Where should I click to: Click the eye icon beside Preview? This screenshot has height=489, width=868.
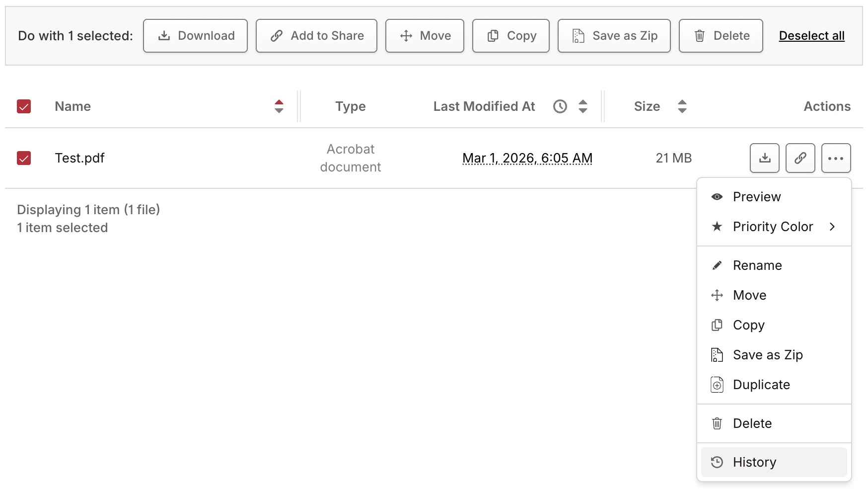(x=717, y=197)
